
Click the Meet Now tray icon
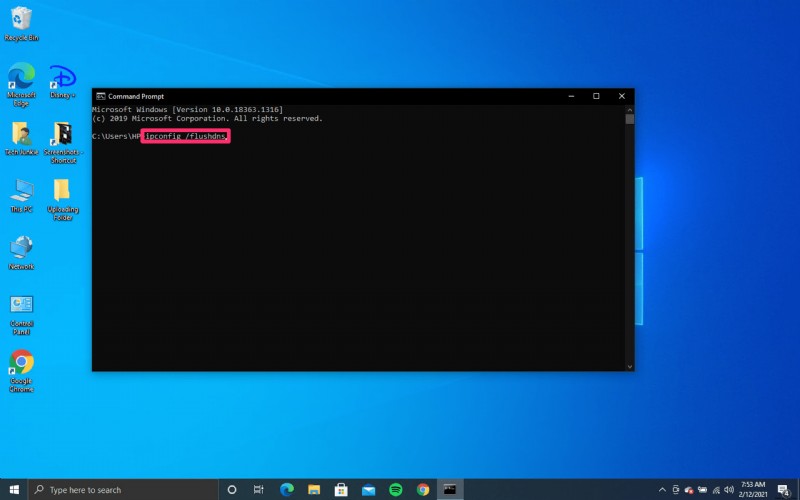coord(676,490)
